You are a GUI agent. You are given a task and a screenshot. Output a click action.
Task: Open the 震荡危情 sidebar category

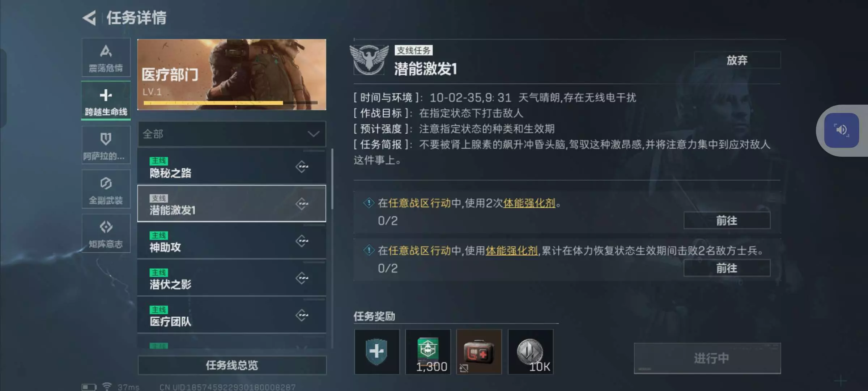pos(106,58)
